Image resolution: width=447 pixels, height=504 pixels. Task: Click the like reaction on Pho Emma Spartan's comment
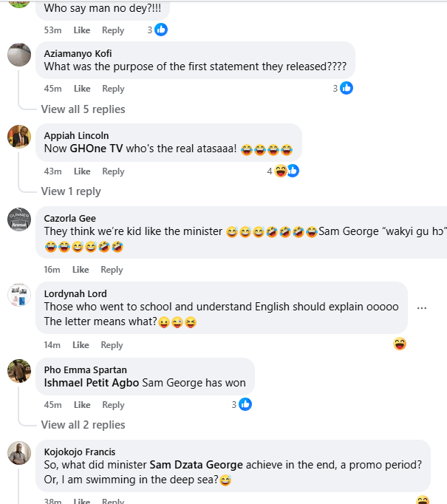pos(245,404)
